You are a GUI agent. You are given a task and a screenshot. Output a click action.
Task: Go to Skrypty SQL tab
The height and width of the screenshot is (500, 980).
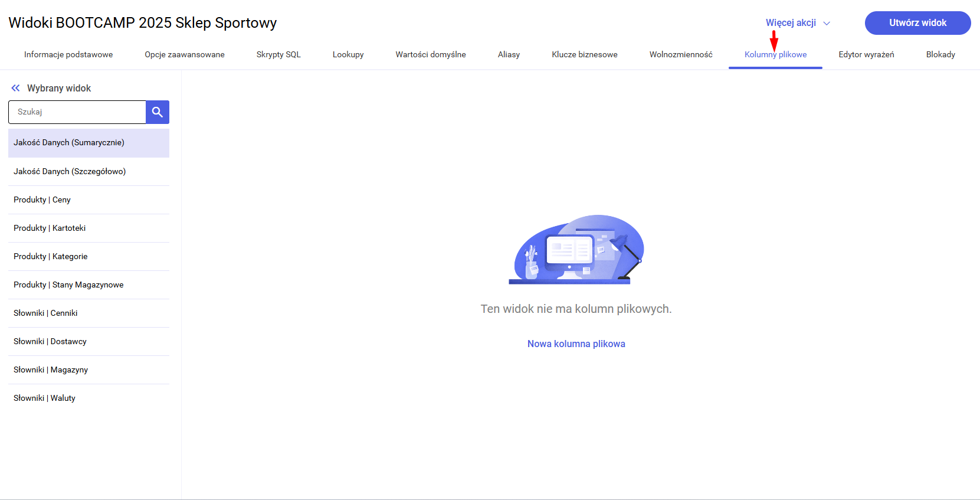[278, 54]
